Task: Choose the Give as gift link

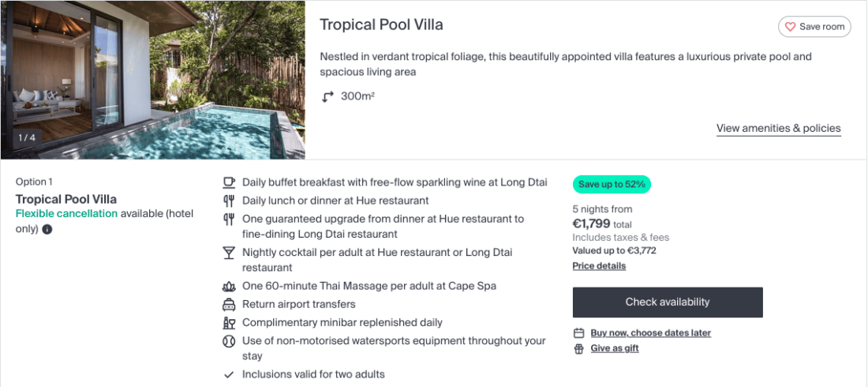Action: [x=615, y=348]
